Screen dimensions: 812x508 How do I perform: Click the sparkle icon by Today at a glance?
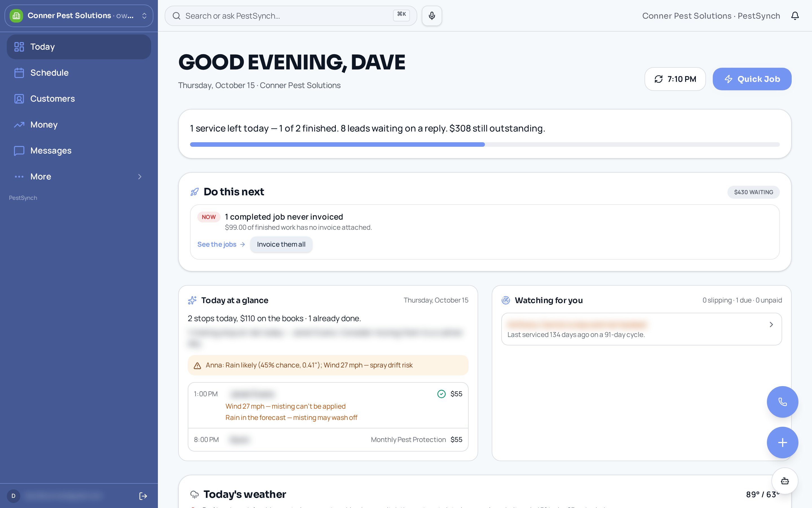tap(192, 300)
